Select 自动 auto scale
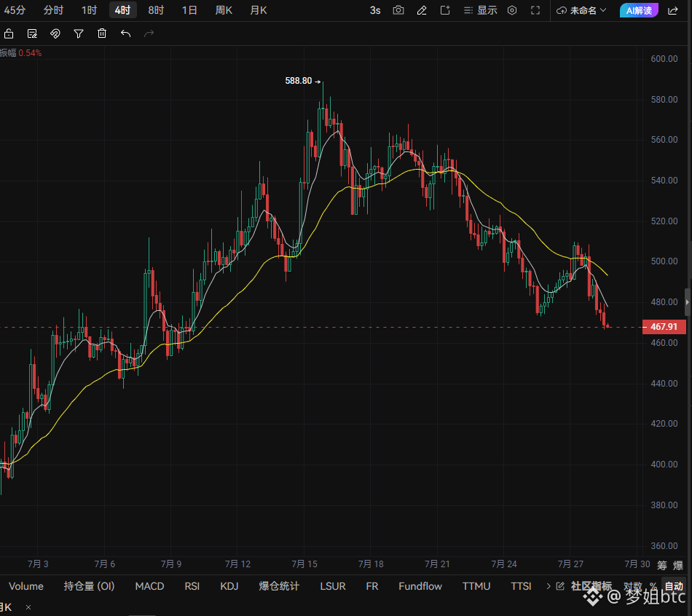 675,586
